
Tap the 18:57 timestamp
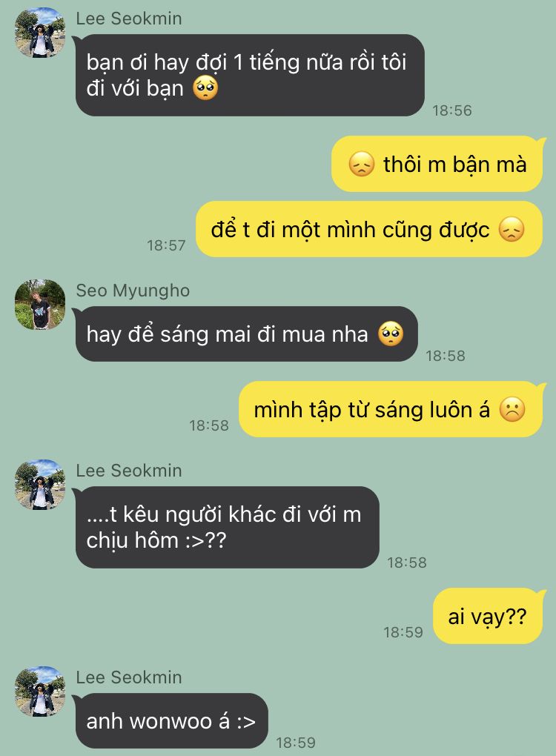click(x=166, y=245)
